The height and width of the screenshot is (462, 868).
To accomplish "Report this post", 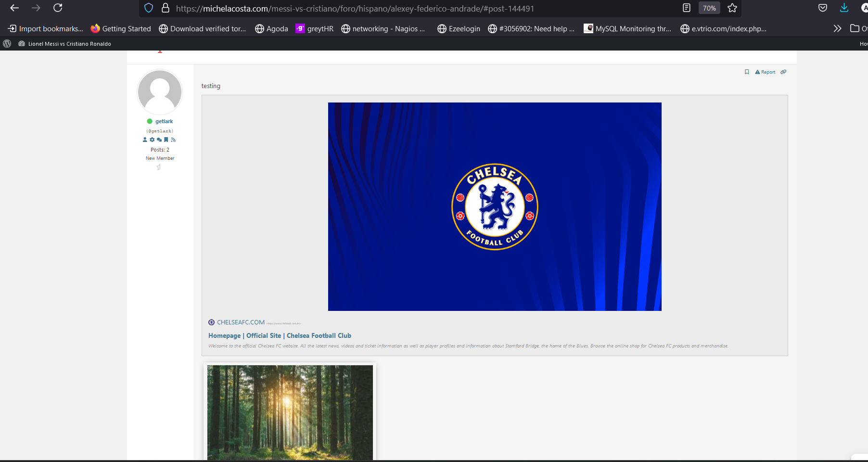I will point(765,72).
